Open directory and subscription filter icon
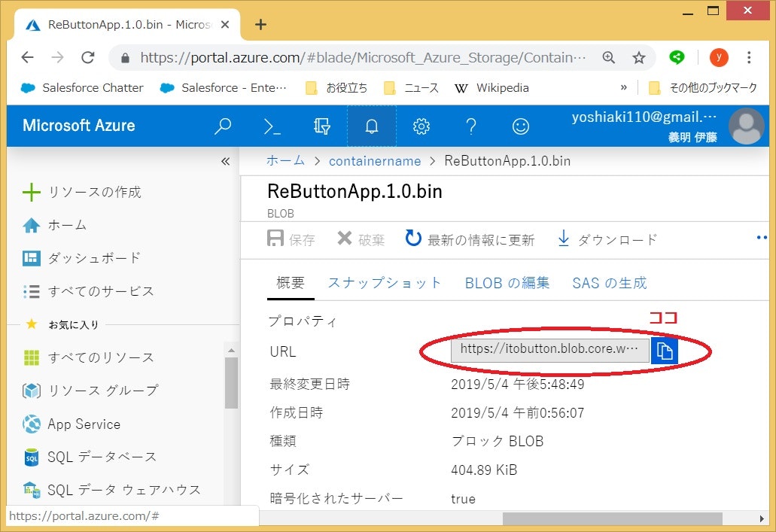This screenshot has width=776, height=532. [321, 126]
